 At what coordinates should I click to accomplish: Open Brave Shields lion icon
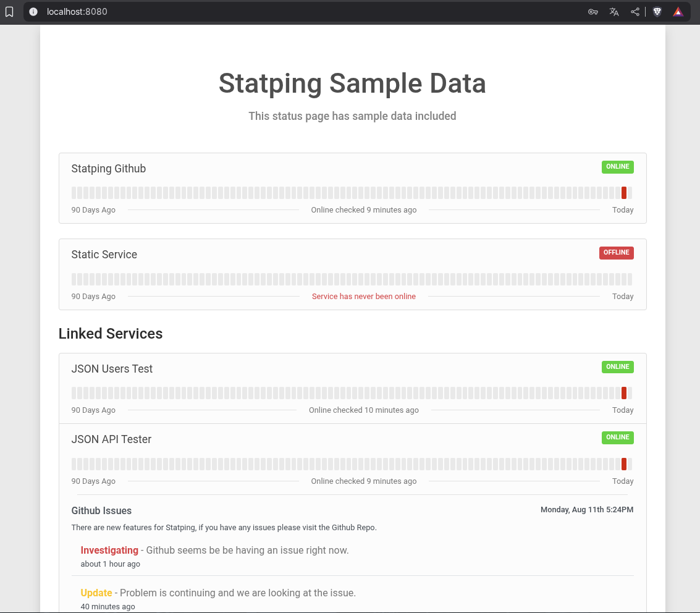(657, 12)
